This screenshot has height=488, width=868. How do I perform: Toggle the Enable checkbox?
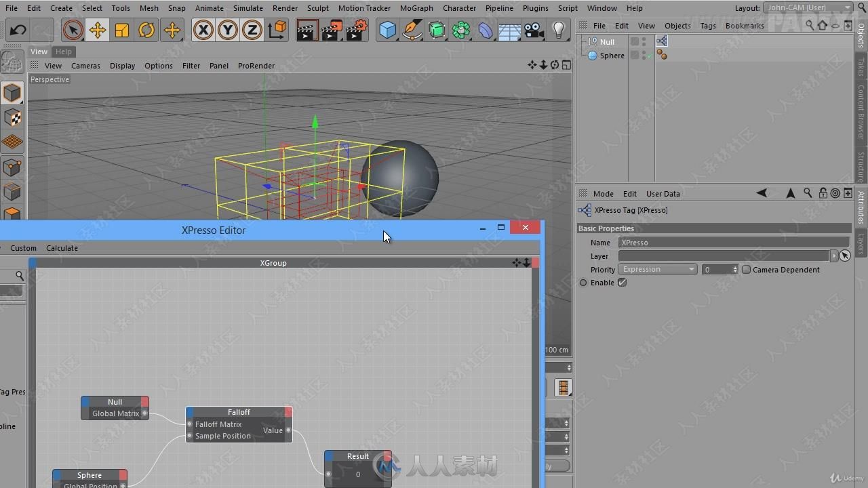tap(622, 283)
